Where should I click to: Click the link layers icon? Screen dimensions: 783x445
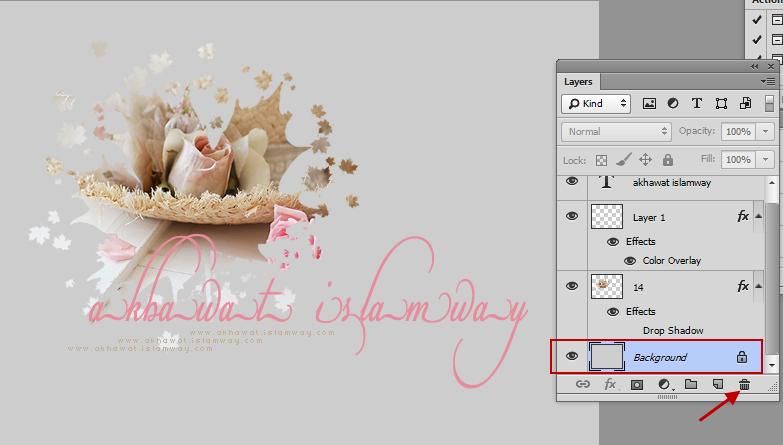coord(583,384)
